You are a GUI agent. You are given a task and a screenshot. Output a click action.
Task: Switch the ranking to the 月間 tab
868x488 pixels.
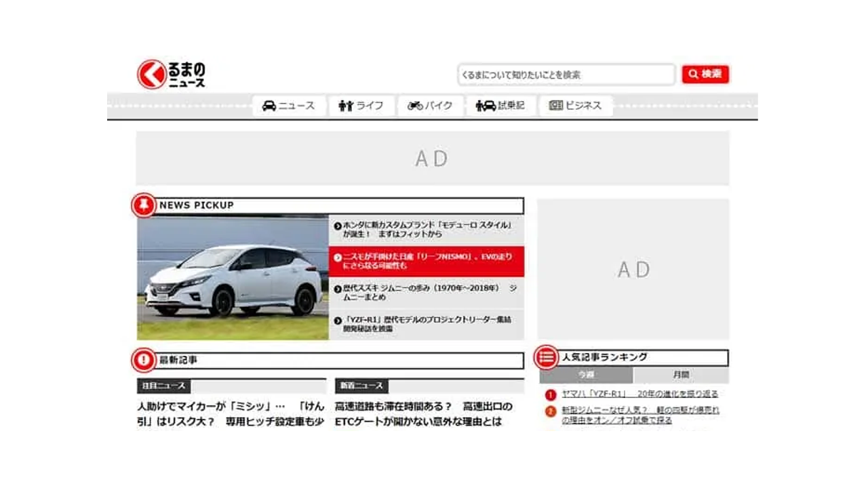(682, 375)
